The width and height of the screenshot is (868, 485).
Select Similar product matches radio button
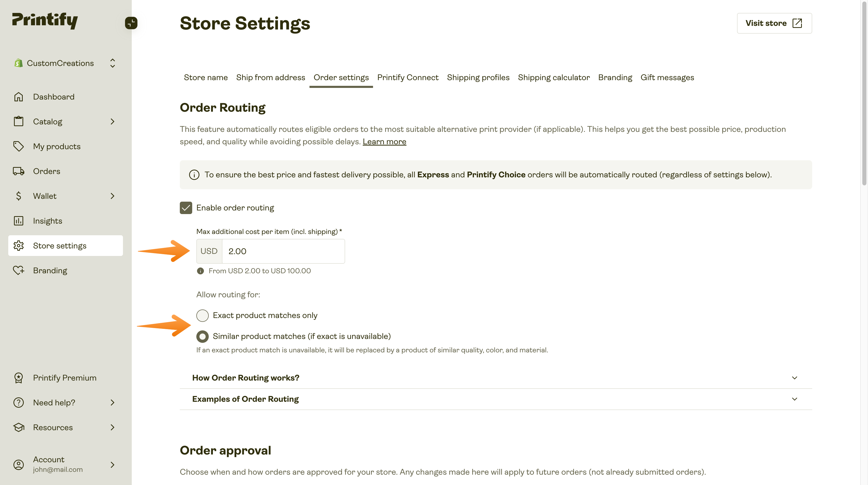pos(203,336)
